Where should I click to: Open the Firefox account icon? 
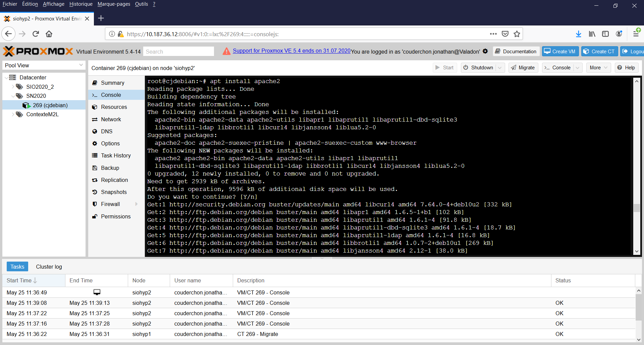pyautogui.click(x=619, y=34)
